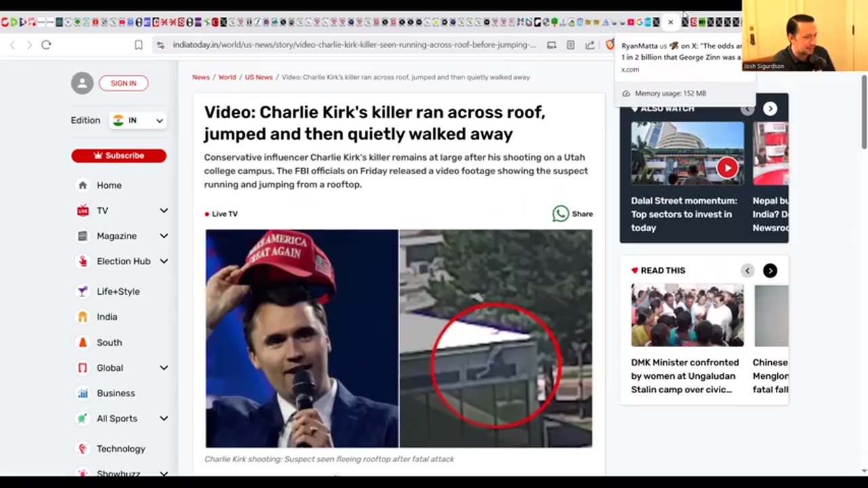The height and width of the screenshot is (488, 868).
Task: Open the Technology menu item
Action: (121, 449)
